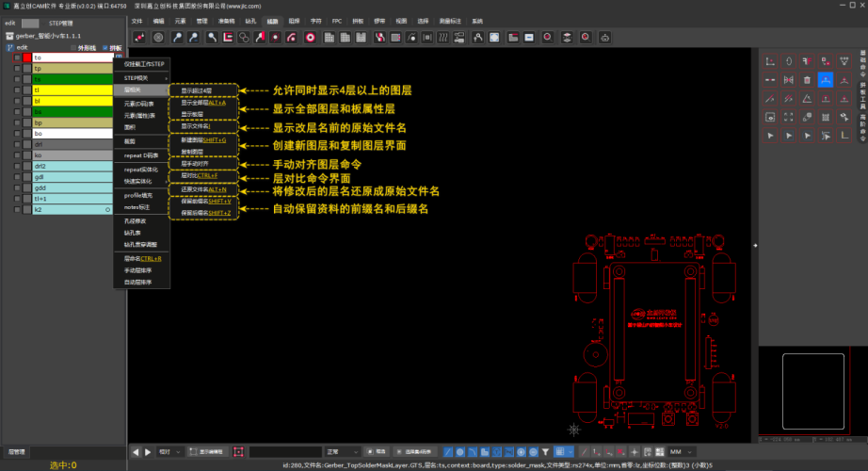Click the highlighted blue icon in the right panel
This screenshot has height=471, width=868.
pyautogui.click(x=826, y=80)
